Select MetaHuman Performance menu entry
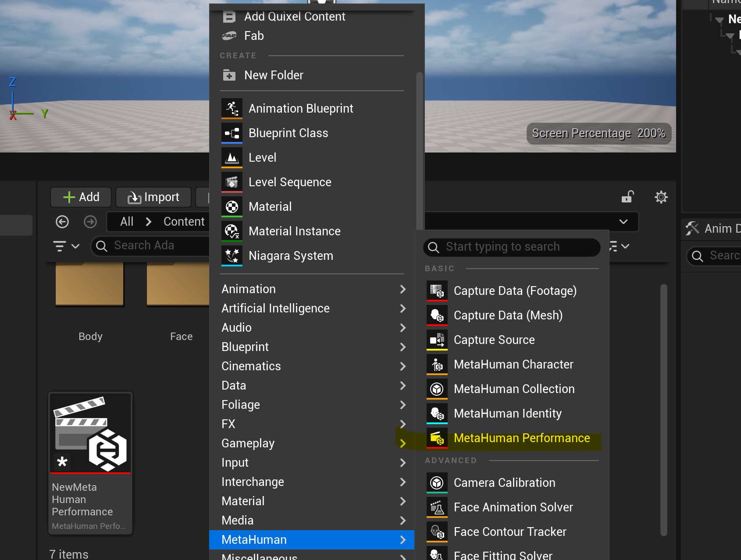Image resolution: width=741 pixels, height=560 pixels. pyautogui.click(x=512, y=438)
